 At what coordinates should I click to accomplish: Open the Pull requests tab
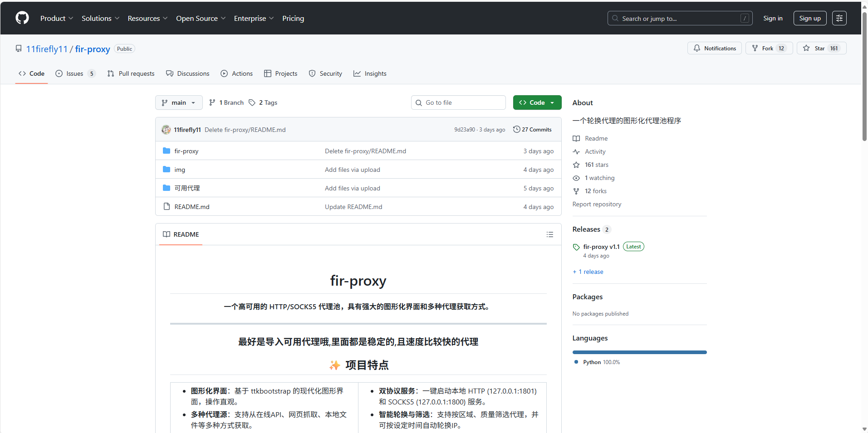(131, 73)
